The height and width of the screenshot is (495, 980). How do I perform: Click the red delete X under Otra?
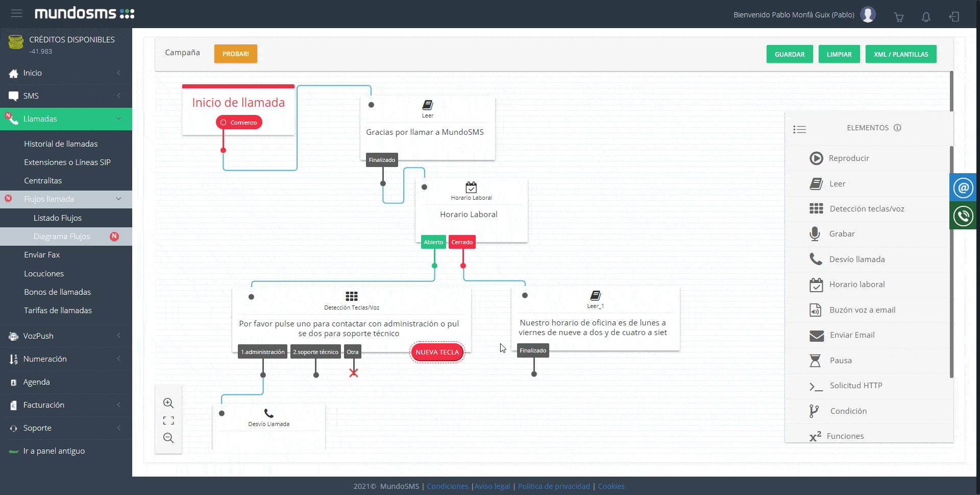(354, 373)
